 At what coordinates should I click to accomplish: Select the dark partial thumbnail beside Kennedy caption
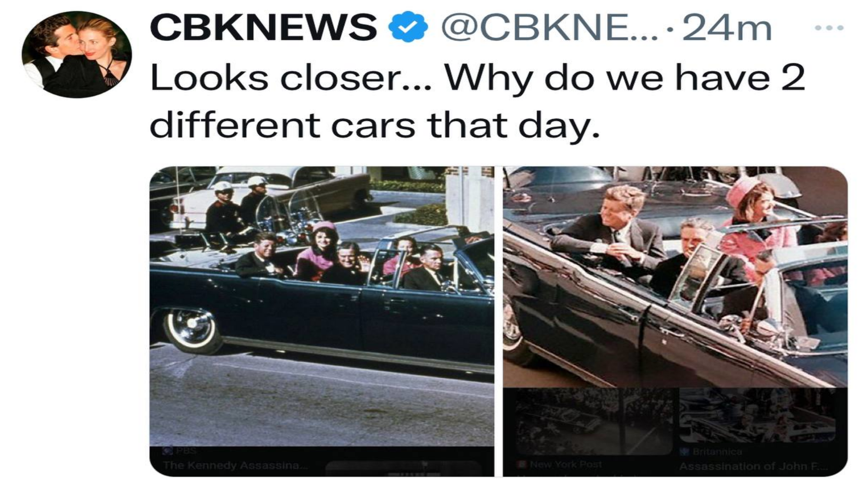[403, 468]
